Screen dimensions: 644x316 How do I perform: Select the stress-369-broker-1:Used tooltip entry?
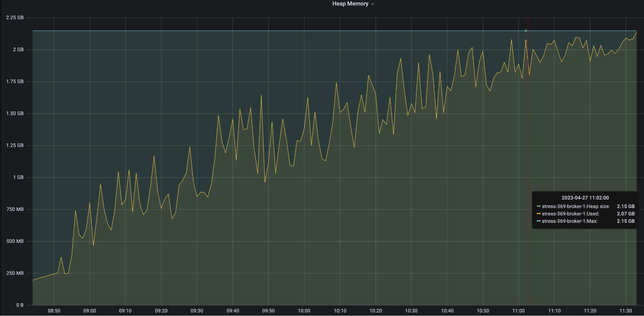[x=570, y=214]
